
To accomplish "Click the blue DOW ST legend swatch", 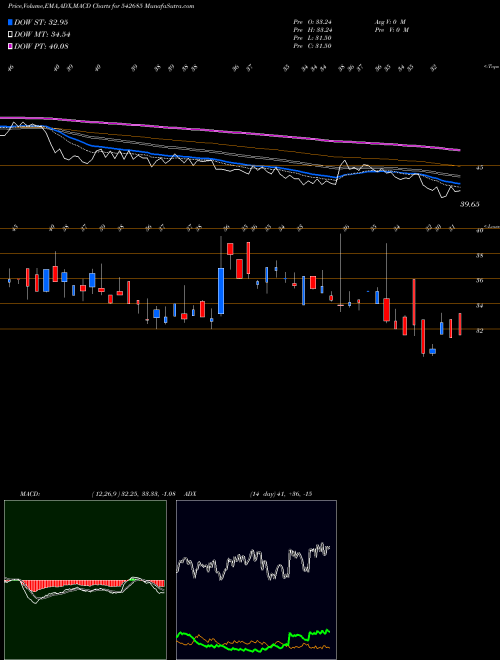I will point(10,22).
